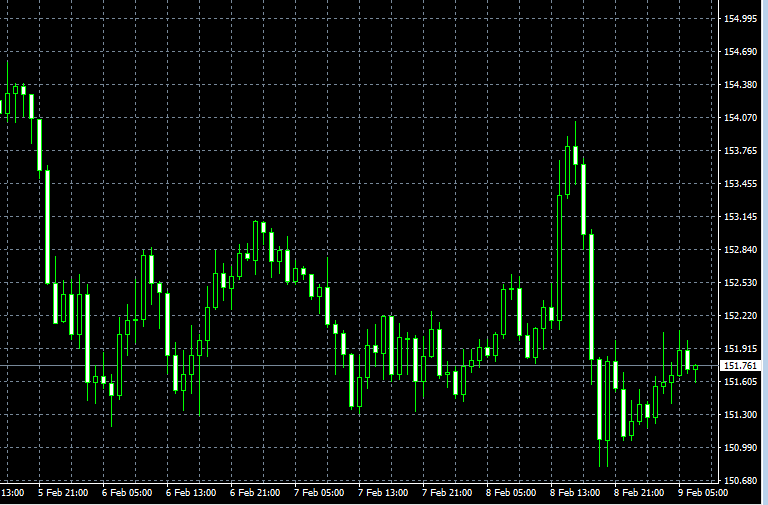Click the 154.380 price axis label
768x505 pixels.
pyautogui.click(x=740, y=85)
